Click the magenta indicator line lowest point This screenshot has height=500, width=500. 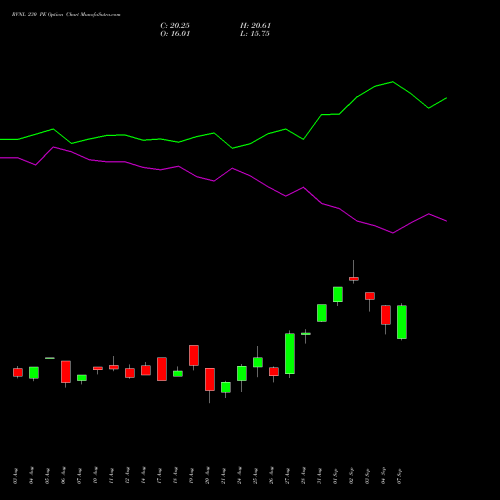393,233
